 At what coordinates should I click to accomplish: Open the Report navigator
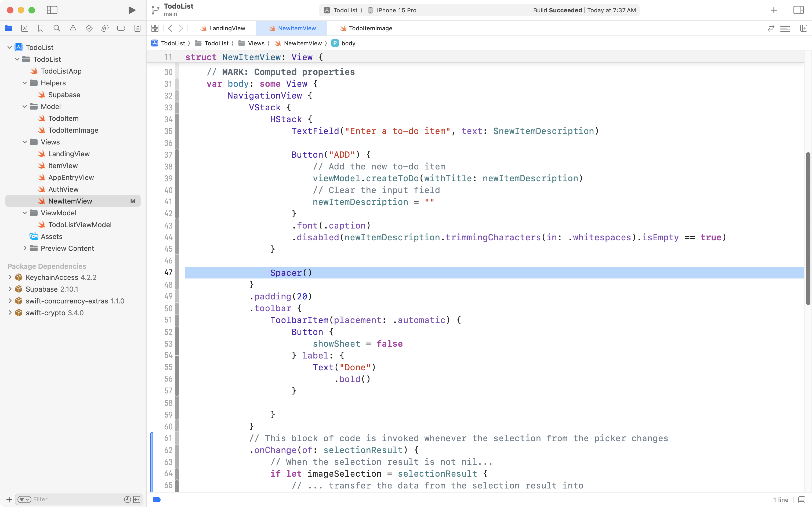pos(137,28)
